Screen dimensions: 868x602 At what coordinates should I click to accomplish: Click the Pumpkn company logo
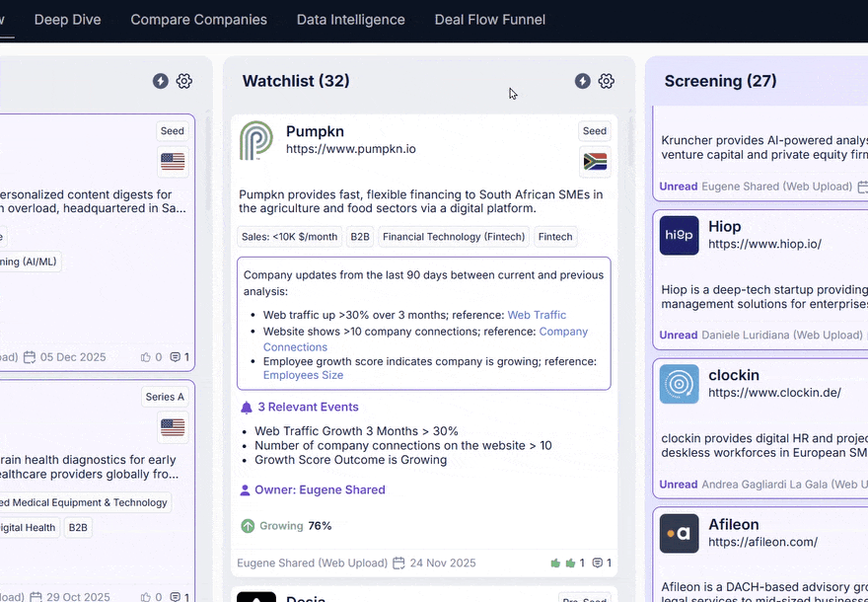point(256,140)
